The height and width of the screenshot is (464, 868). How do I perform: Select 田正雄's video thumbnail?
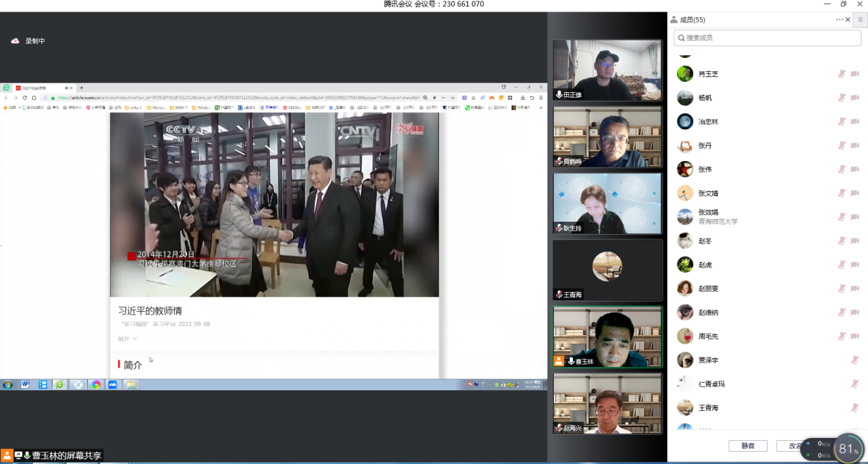point(607,70)
